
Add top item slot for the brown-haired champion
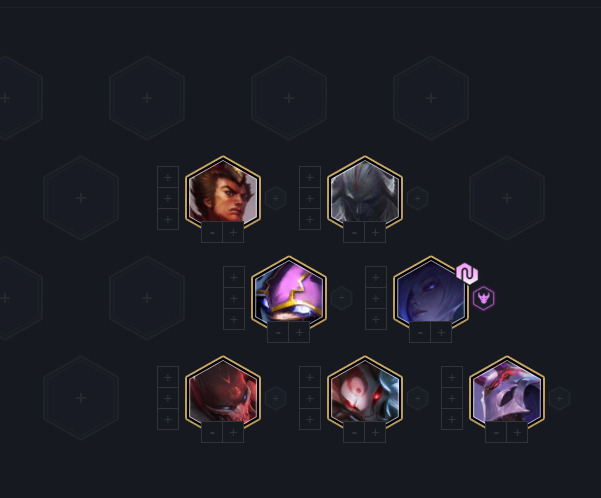click(x=168, y=177)
